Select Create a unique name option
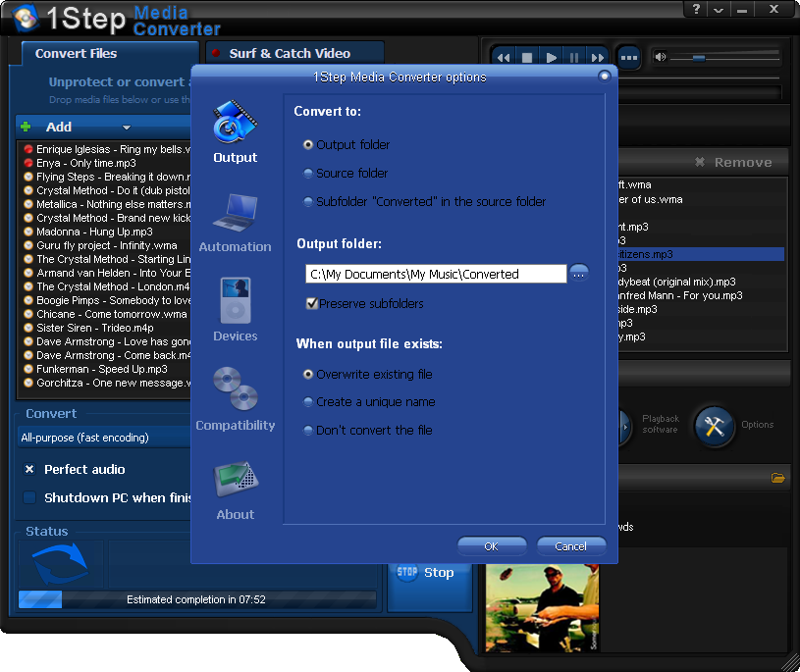The image size is (800, 672). 307,402
